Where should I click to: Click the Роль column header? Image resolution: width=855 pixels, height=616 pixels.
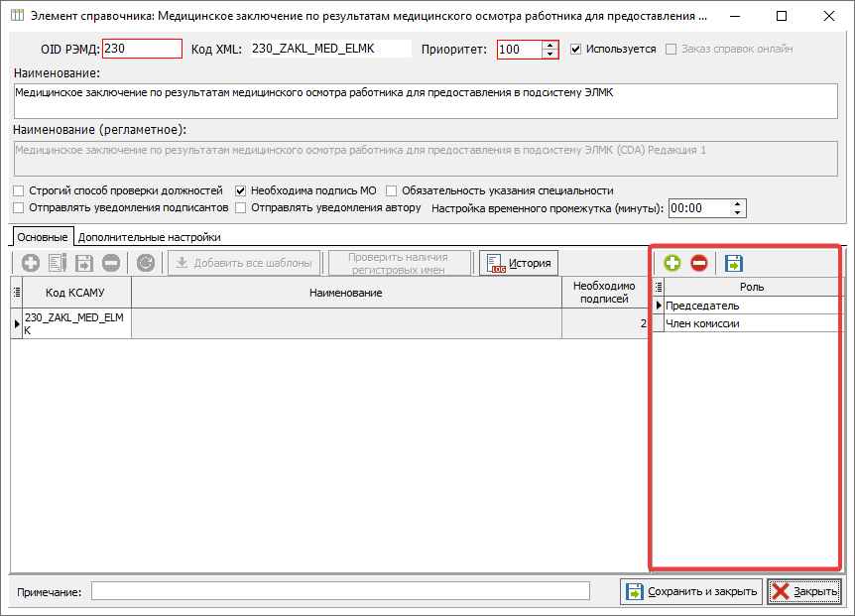(752, 287)
